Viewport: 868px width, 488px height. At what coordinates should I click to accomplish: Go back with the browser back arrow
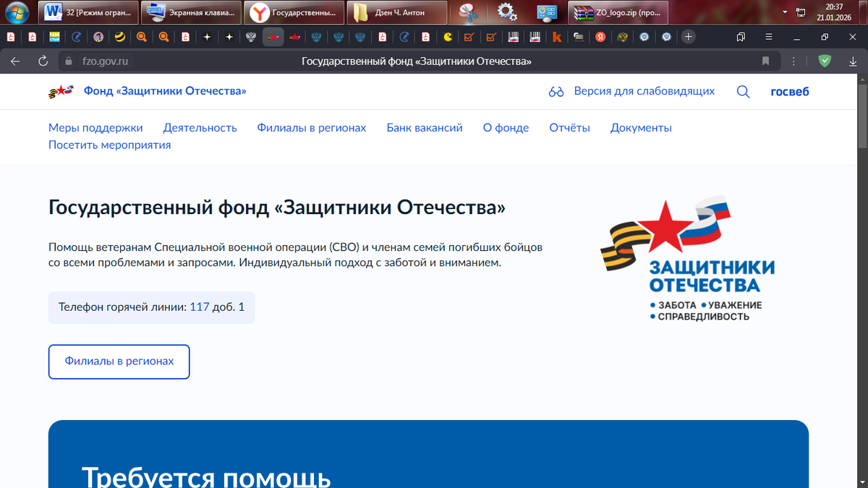point(14,61)
